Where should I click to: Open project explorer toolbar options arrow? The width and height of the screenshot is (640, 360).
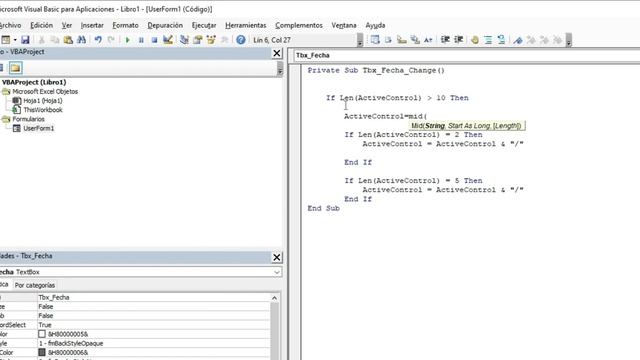tap(280, 69)
